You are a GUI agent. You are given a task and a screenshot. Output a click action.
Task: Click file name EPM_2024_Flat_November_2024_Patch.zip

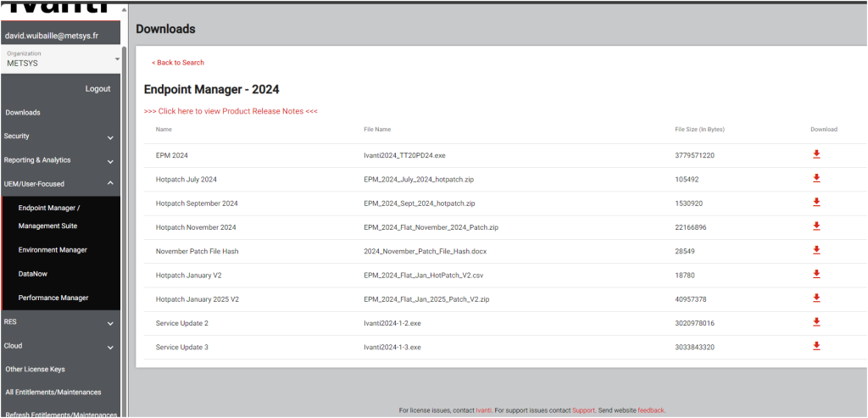click(x=431, y=227)
